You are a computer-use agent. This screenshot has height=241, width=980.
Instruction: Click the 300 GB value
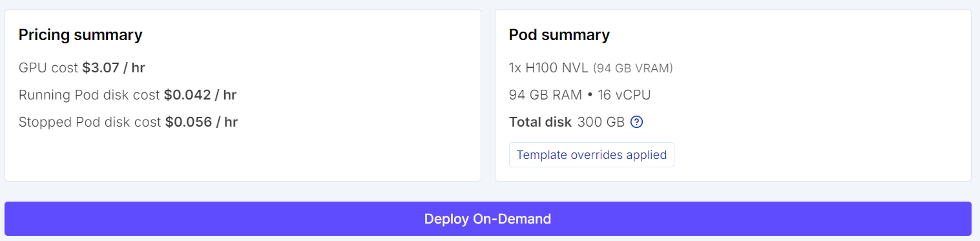pyautogui.click(x=601, y=121)
